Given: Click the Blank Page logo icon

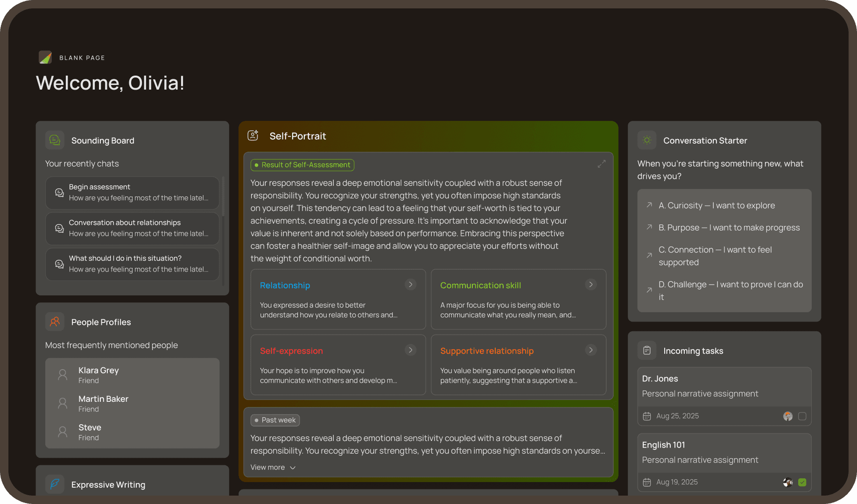Looking at the screenshot, I should pos(45,57).
